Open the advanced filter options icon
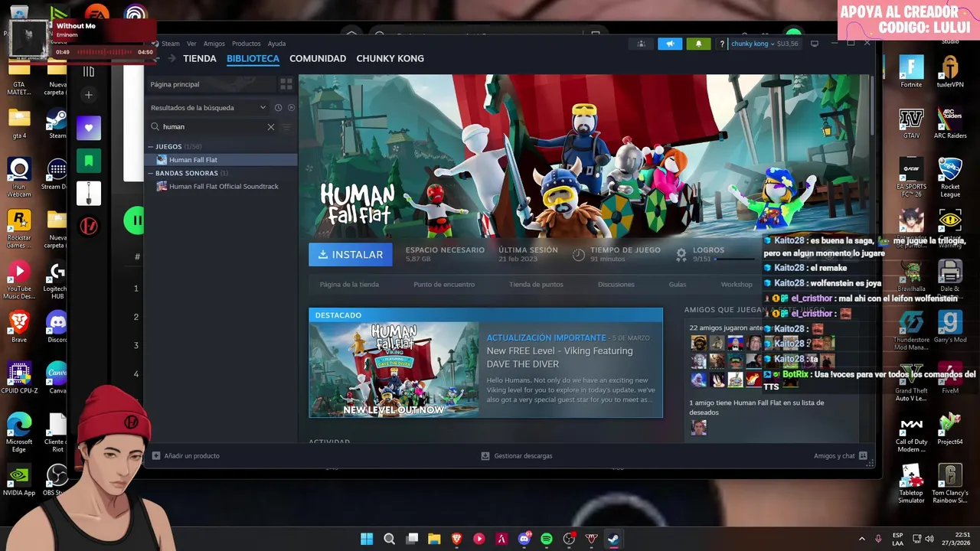The image size is (980, 551). point(287,127)
